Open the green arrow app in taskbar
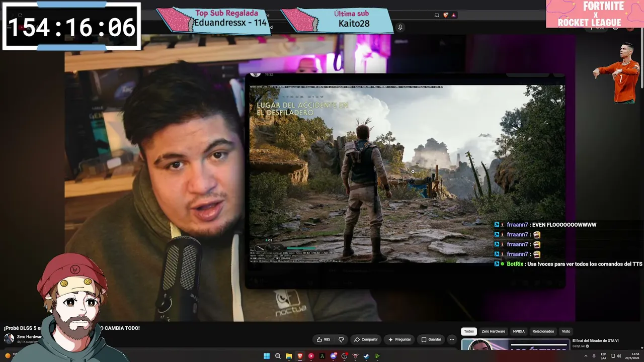 (x=377, y=356)
